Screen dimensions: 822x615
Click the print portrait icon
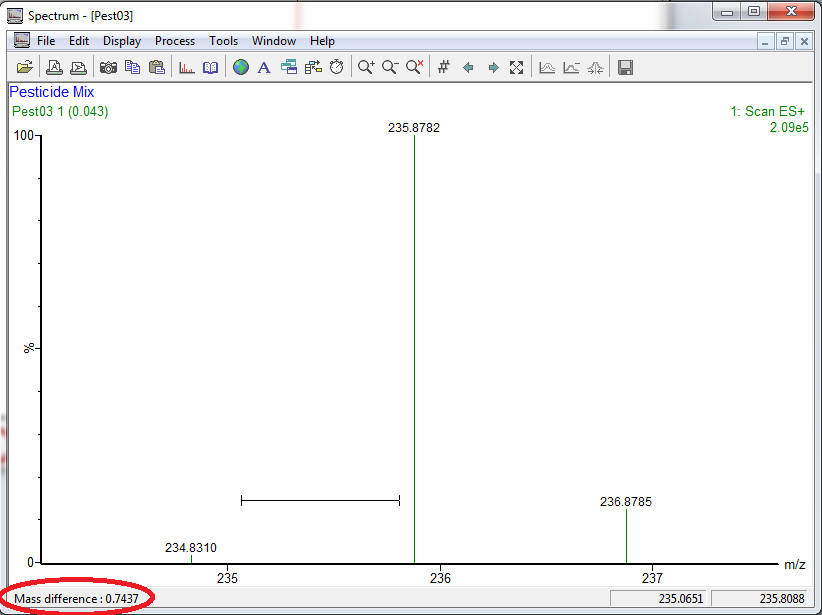[x=54, y=68]
